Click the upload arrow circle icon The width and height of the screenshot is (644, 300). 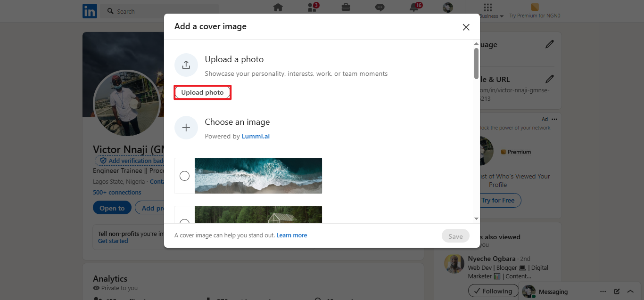[x=186, y=65]
